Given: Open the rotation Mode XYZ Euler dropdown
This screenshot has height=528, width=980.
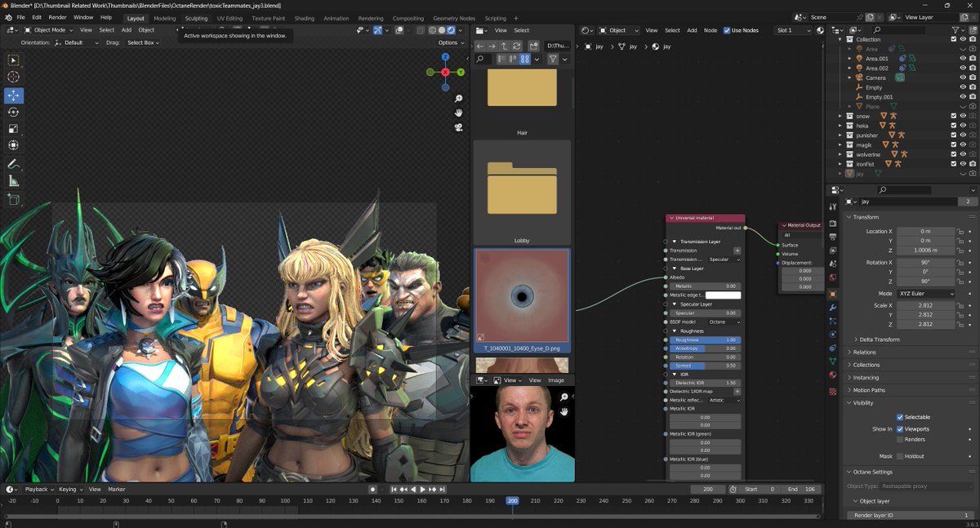Looking at the screenshot, I should coord(925,293).
